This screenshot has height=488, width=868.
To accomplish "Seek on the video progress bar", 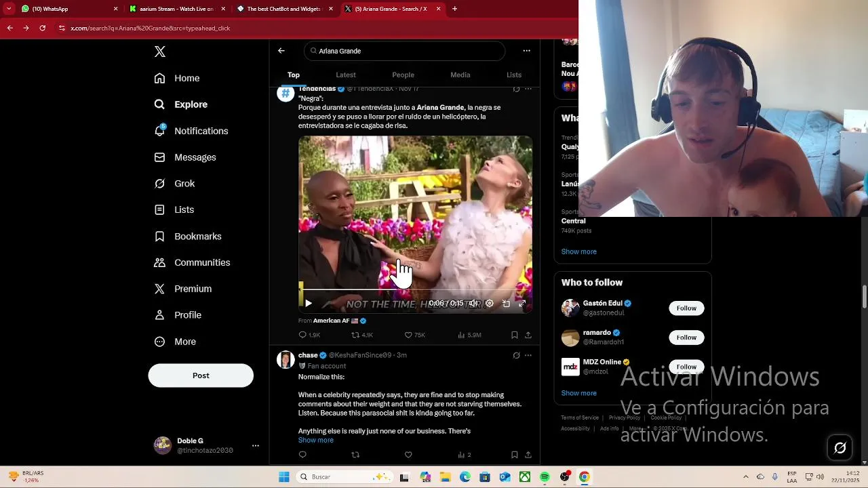I will point(415,290).
